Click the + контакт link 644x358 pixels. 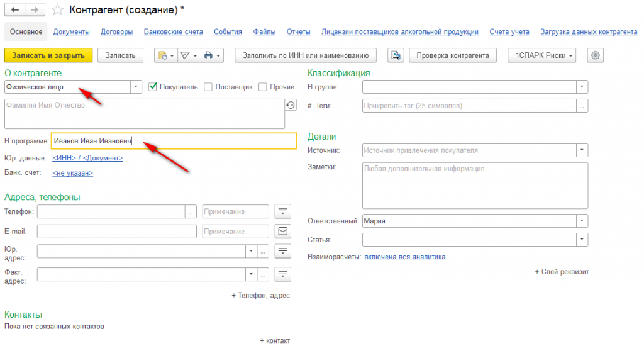275,341
